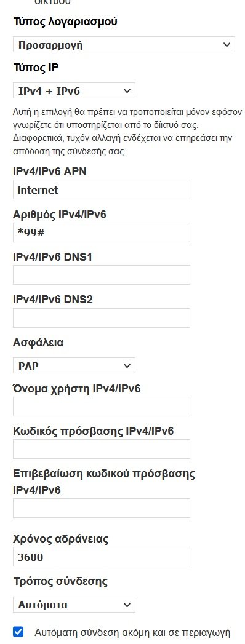Click the Τύπος IP heading label text
This screenshot has height=644, width=245.
[x=36, y=68]
